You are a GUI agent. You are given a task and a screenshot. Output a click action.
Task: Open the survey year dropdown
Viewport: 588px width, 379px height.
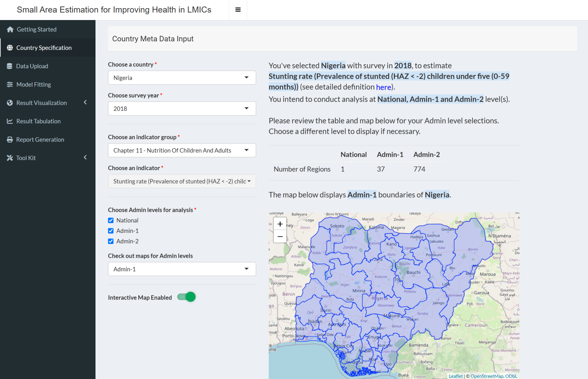(x=182, y=108)
